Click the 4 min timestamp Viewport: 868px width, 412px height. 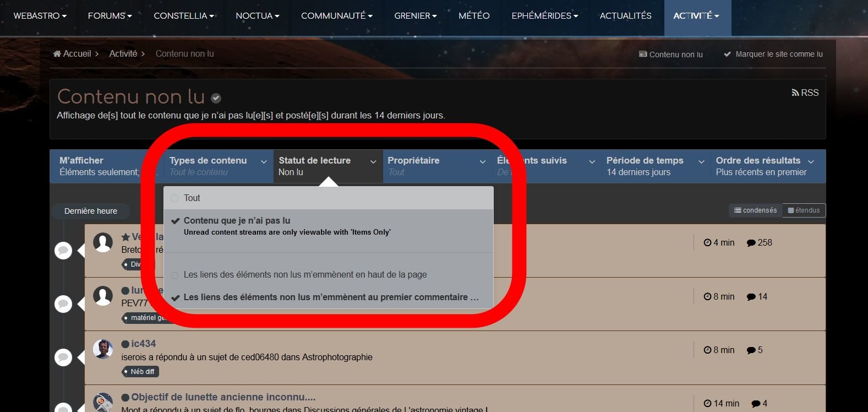(x=719, y=242)
